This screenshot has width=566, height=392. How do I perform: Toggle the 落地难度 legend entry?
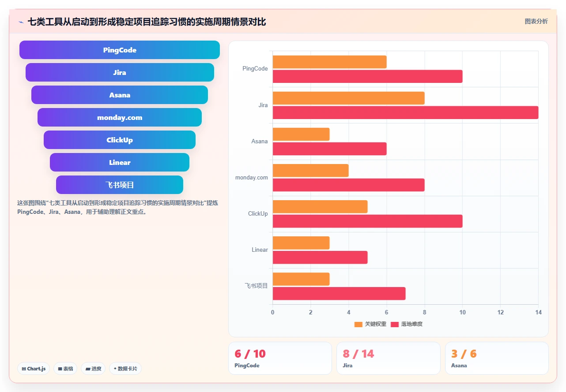pos(407,324)
